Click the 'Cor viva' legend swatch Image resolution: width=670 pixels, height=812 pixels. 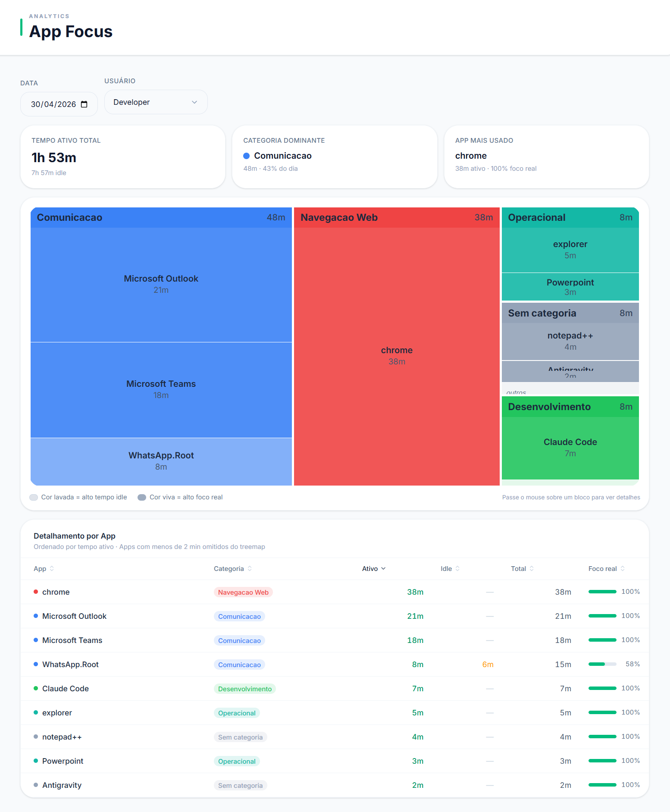click(x=142, y=497)
